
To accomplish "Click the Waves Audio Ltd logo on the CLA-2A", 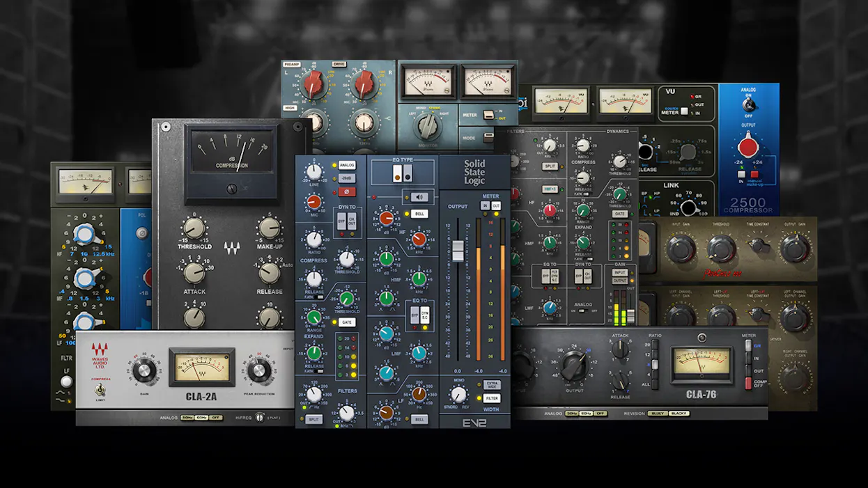I will click(100, 354).
